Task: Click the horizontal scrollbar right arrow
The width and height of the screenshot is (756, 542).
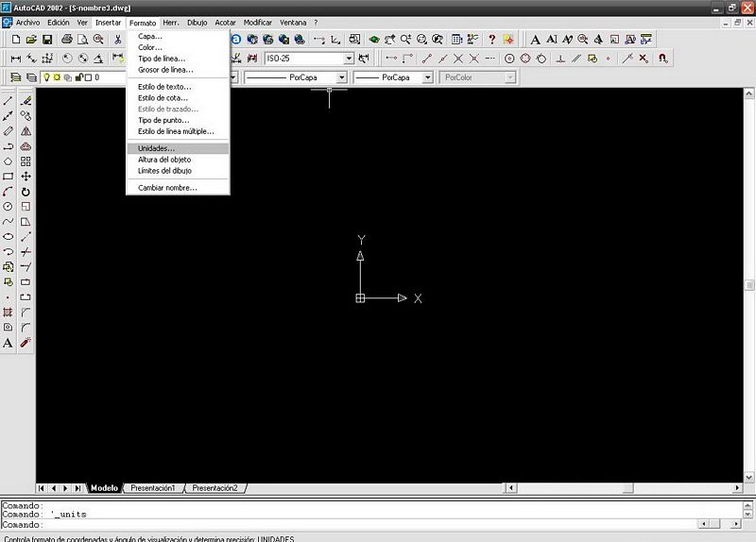Action: click(x=737, y=488)
